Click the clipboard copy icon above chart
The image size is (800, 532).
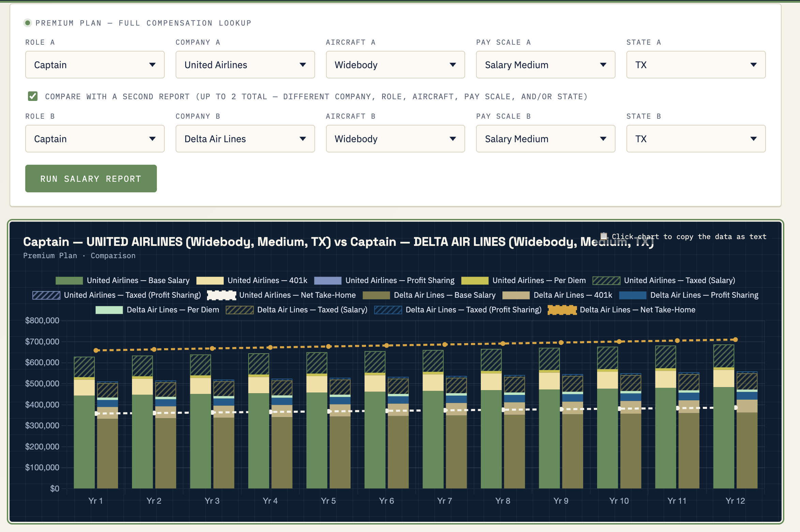(604, 236)
